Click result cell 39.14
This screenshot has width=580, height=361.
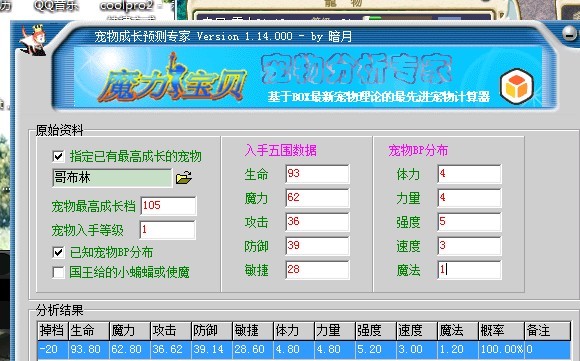coord(212,349)
